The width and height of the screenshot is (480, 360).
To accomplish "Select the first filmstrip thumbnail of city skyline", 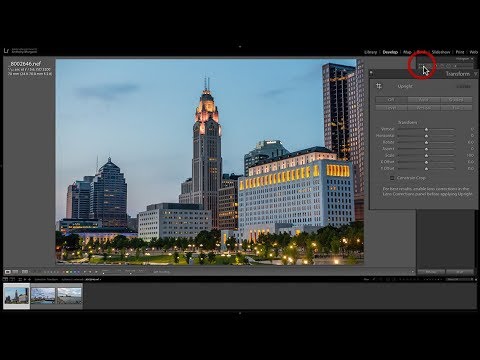I will click(x=17, y=296).
